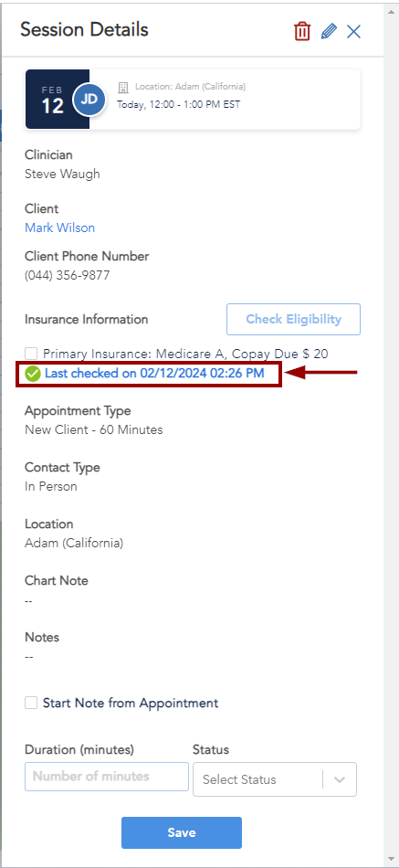Click the Today 12:00 - 1:00 PM EST card
399x868 pixels.
194,99
